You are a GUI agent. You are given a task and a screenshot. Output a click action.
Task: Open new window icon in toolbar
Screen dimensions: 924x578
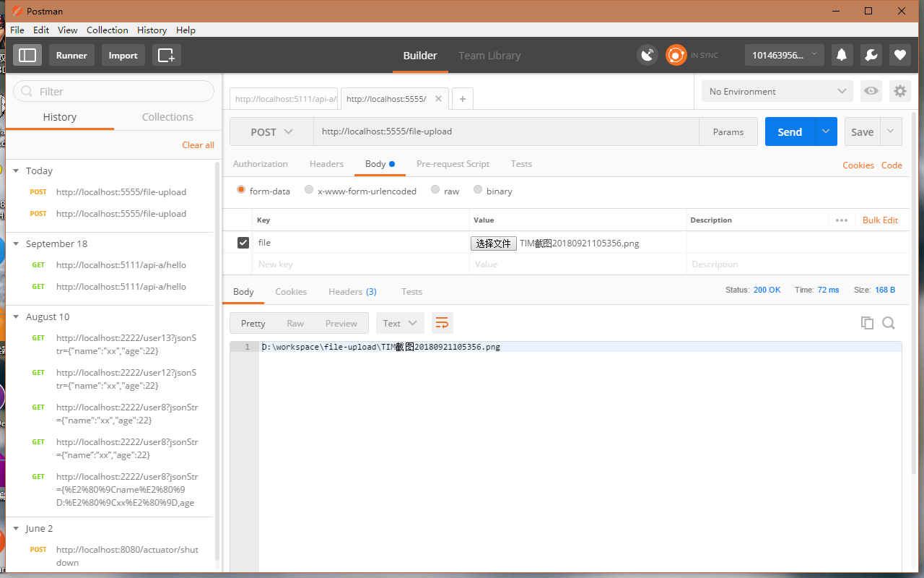(x=167, y=55)
